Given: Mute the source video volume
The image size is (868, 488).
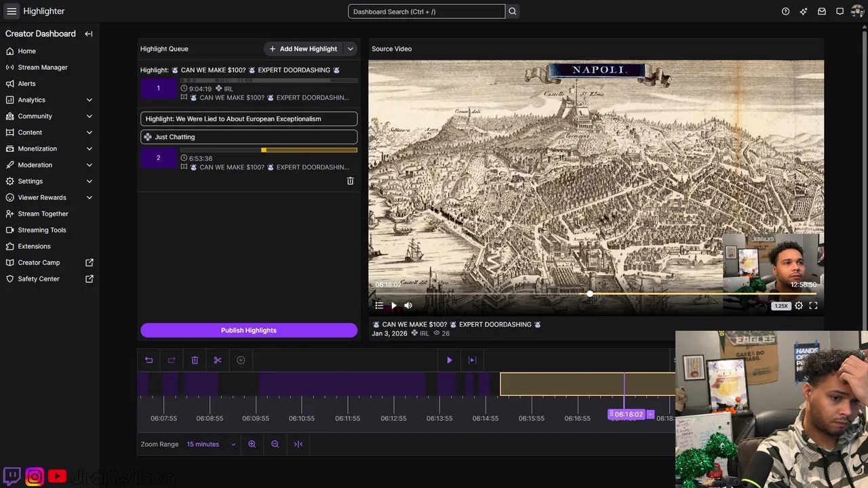Looking at the screenshot, I should coord(408,306).
